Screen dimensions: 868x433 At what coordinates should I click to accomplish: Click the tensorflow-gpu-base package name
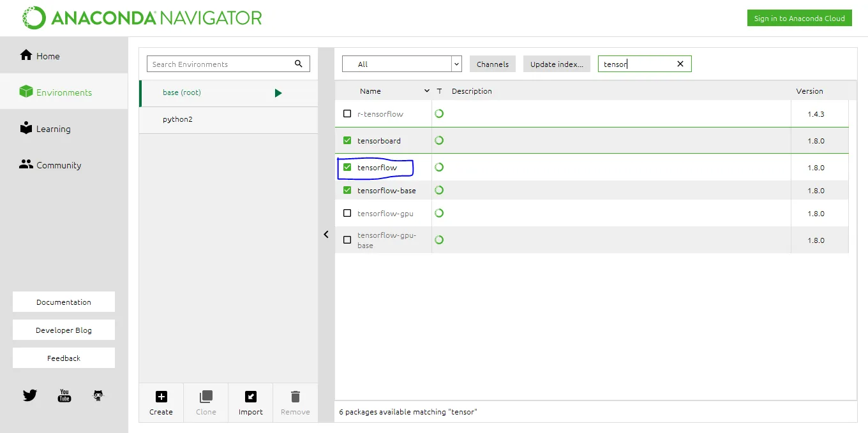387,240
